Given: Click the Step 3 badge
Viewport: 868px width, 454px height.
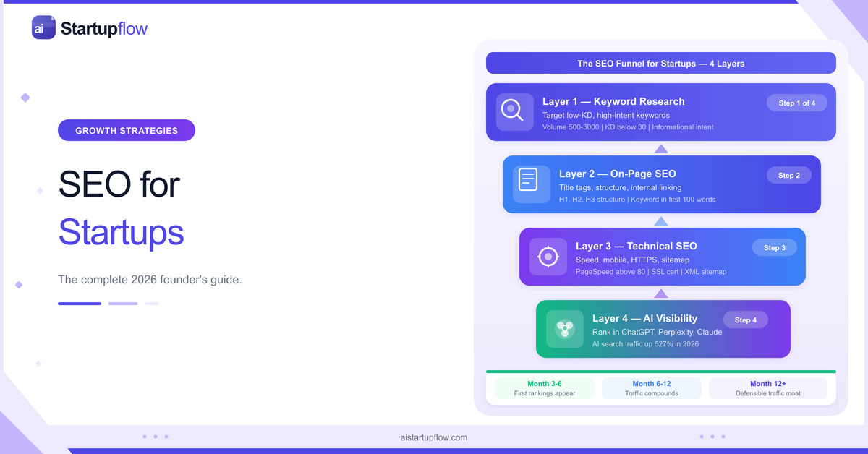Looking at the screenshot, I should pyautogui.click(x=775, y=247).
